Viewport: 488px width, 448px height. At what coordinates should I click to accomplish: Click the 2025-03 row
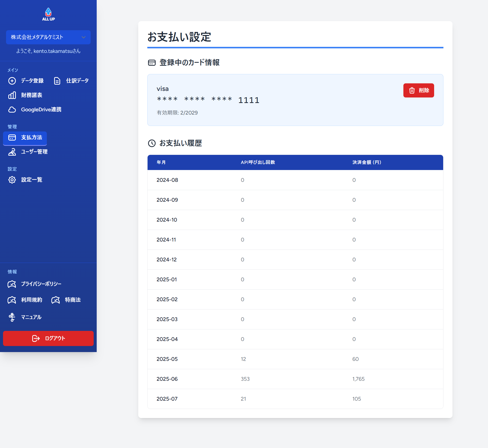click(295, 319)
